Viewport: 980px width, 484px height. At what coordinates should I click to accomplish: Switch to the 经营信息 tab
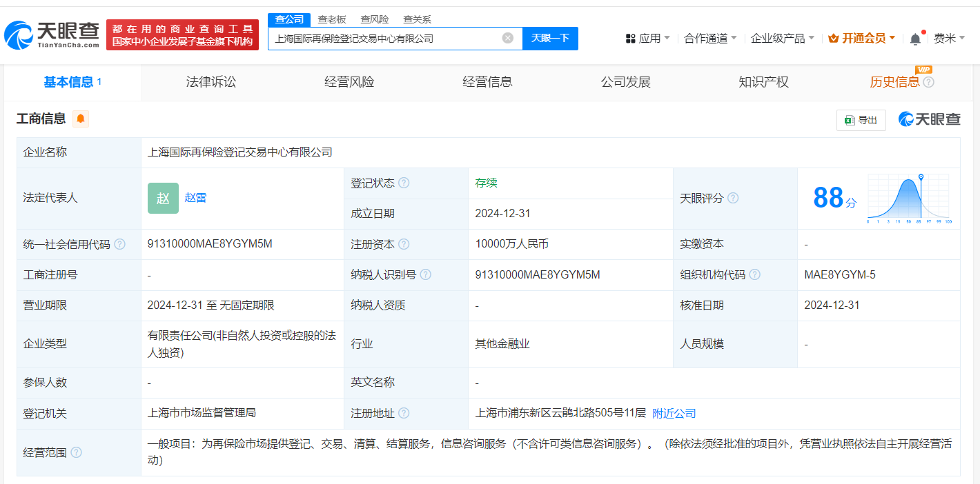tap(487, 82)
